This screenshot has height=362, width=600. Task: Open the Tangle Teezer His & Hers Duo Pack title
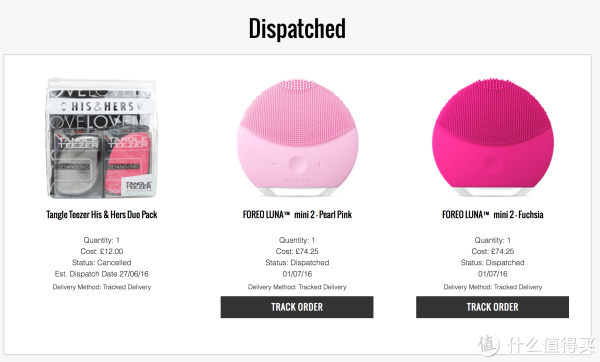[102, 215]
